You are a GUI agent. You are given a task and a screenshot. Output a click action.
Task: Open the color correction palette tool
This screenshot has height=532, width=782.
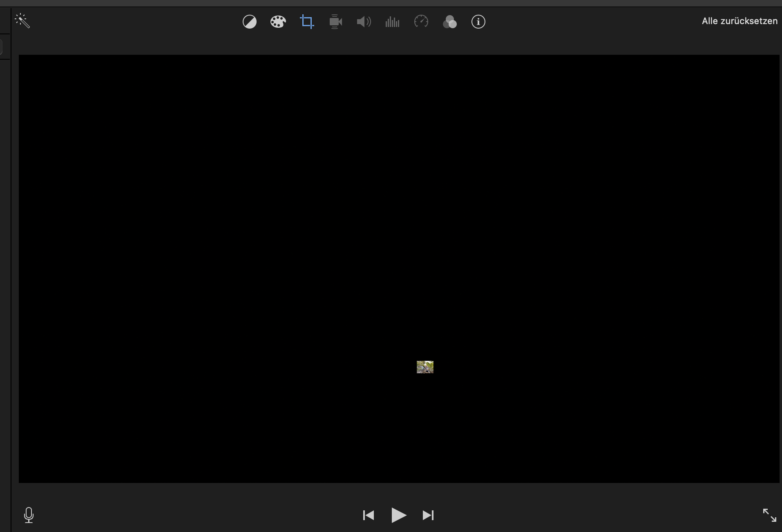click(278, 22)
